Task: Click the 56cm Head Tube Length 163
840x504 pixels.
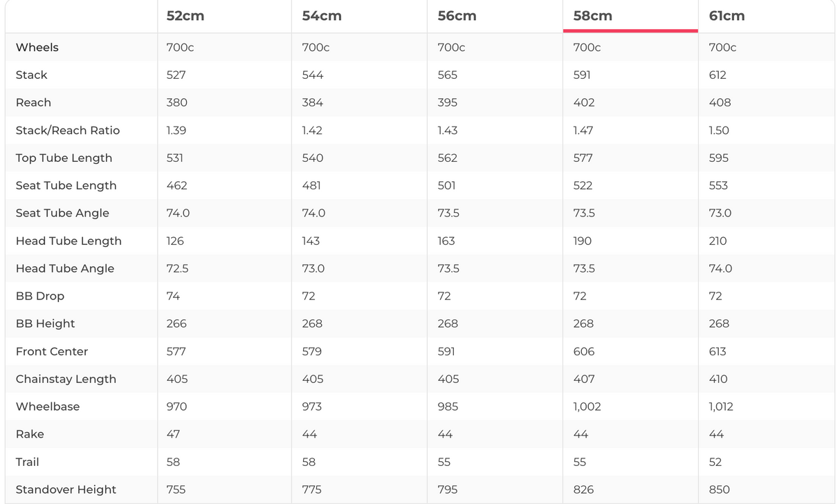Action: [446, 241]
